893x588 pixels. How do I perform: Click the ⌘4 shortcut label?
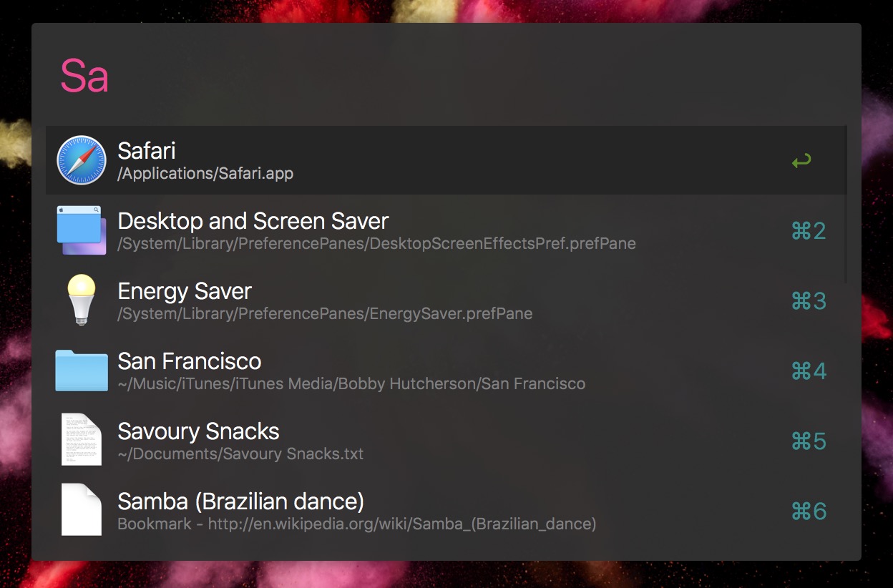[809, 371]
